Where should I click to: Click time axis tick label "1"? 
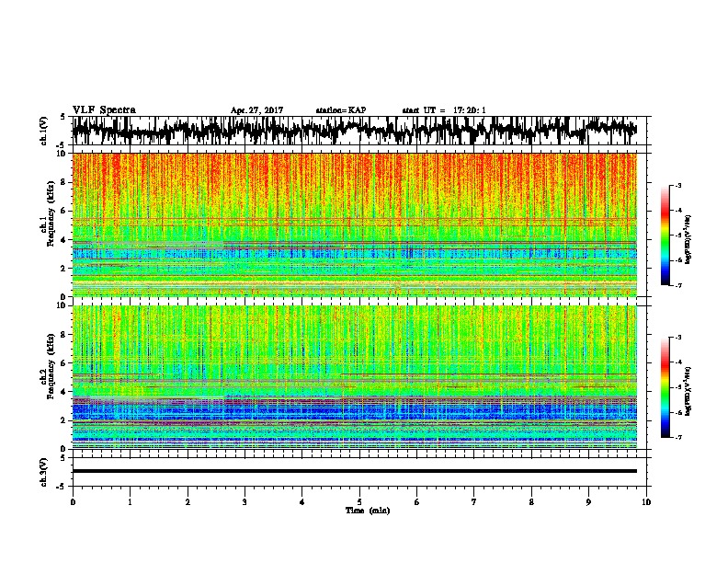click(x=130, y=502)
